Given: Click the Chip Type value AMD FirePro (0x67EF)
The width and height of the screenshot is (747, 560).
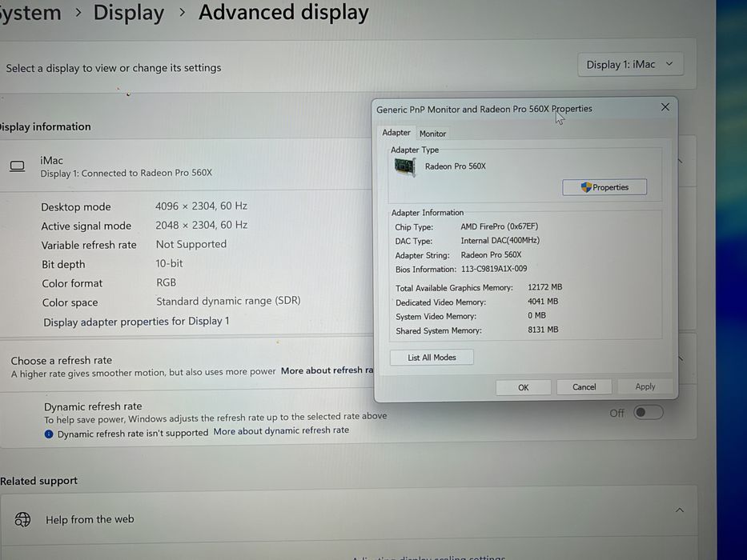Looking at the screenshot, I should pyautogui.click(x=500, y=226).
